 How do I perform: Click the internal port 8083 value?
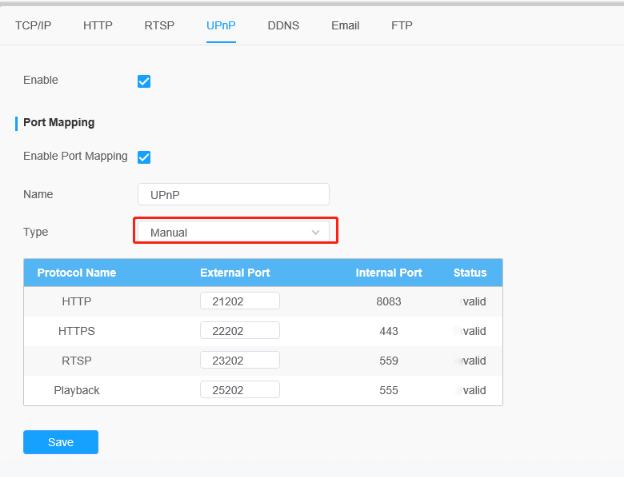pyautogui.click(x=389, y=302)
